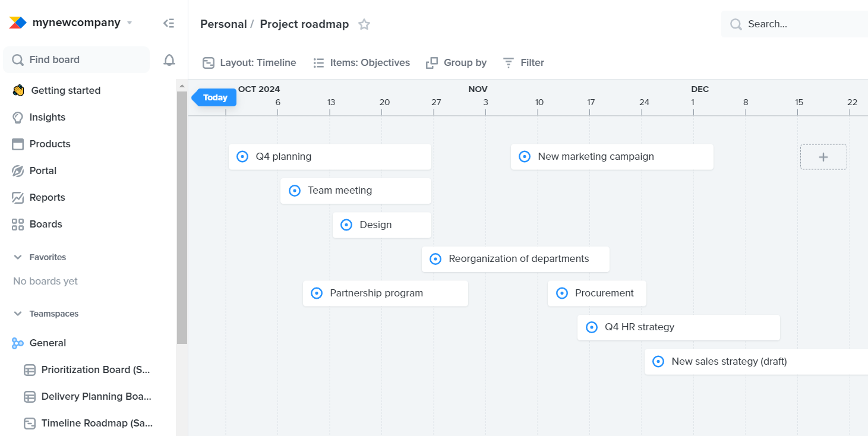This screenshot has width=868, height=436.
Task: Collapse the Favorites section
Action: [x=17, y=257]
